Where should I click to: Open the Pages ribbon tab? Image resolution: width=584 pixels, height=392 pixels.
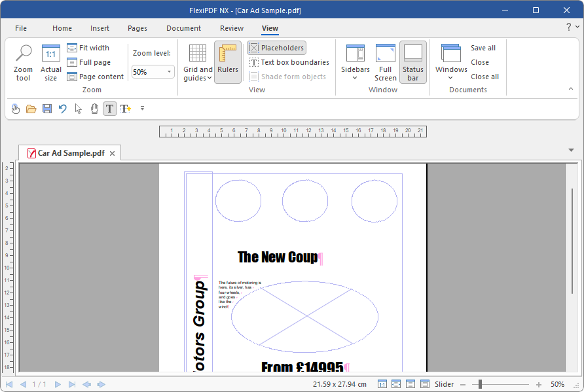pos(137,28)
